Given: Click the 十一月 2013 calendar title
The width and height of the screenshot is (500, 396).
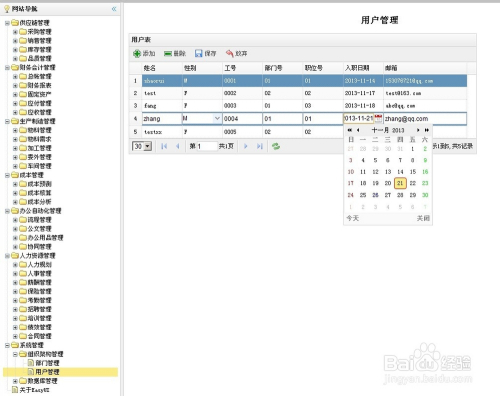Looking at the screenshot, I should pyautogui.click(x=388, y=130).
